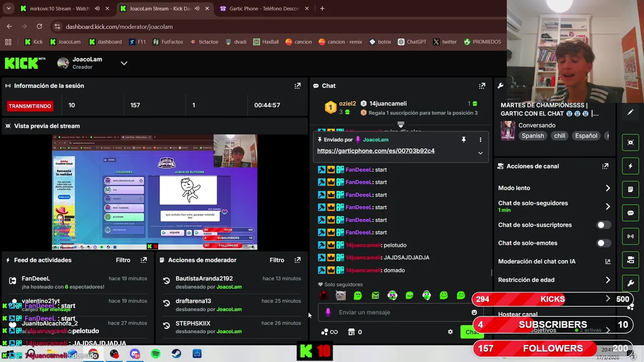This screenshot has width=644, height=362.
Task: Reload the browser page
Action: click(x=39, y=26)
